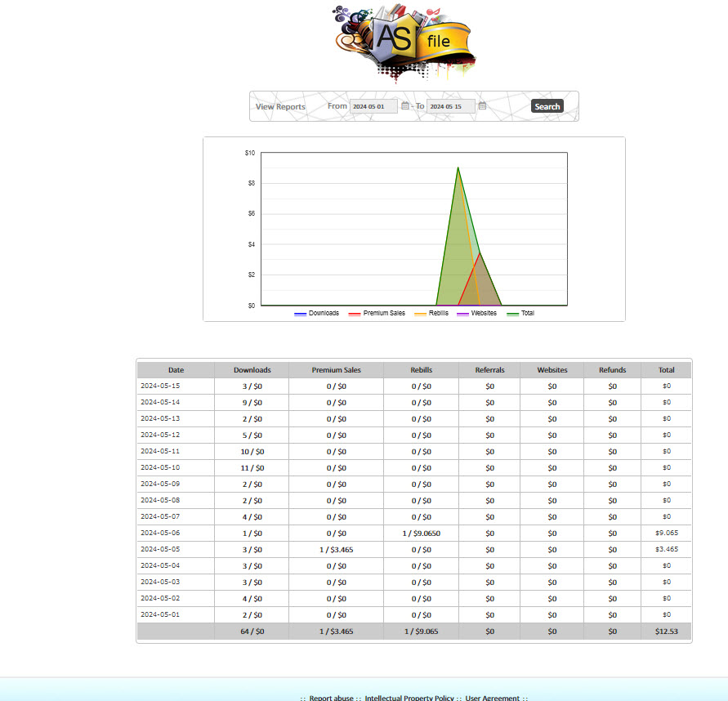Click the '1 / $9.065' rebills summary cell
728x701 pixels.
coord(421,632)
